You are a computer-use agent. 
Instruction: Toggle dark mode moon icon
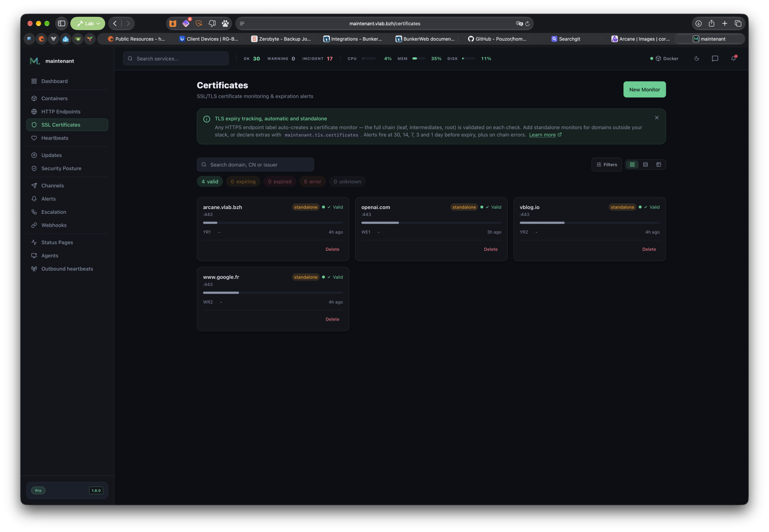point(696,58)
